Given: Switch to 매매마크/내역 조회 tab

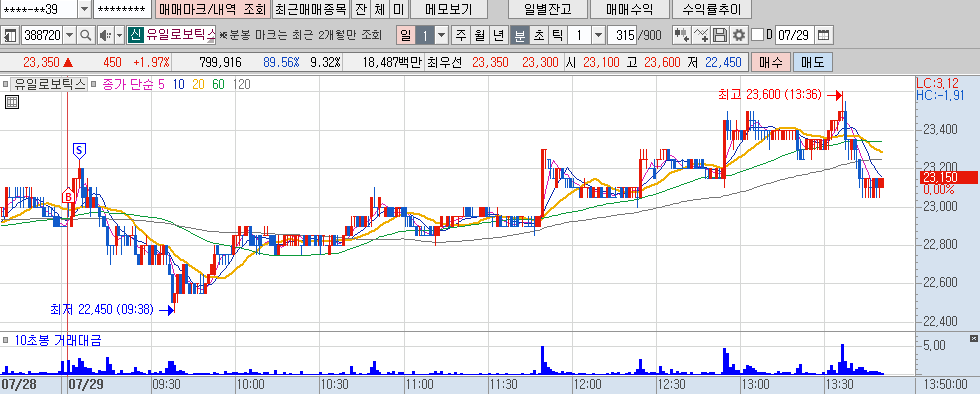Looking at the screenshot, I should click(212, 9).
